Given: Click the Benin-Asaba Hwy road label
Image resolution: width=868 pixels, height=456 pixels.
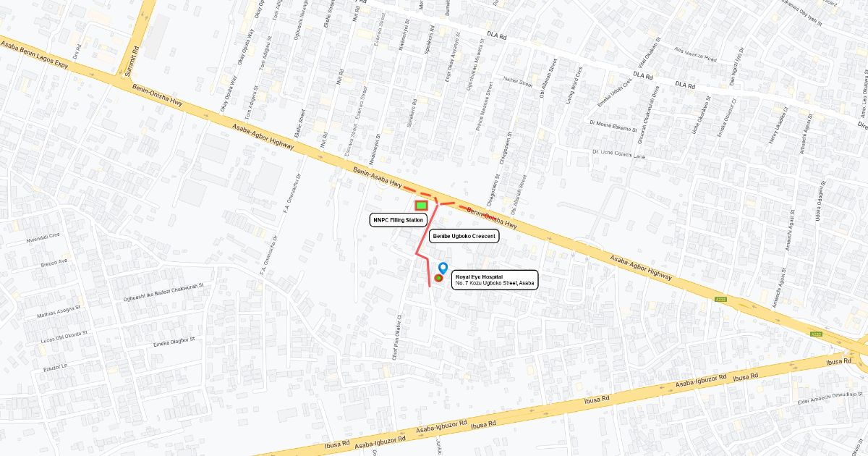Looking at the screenshot, I should (x=377, y=179).
